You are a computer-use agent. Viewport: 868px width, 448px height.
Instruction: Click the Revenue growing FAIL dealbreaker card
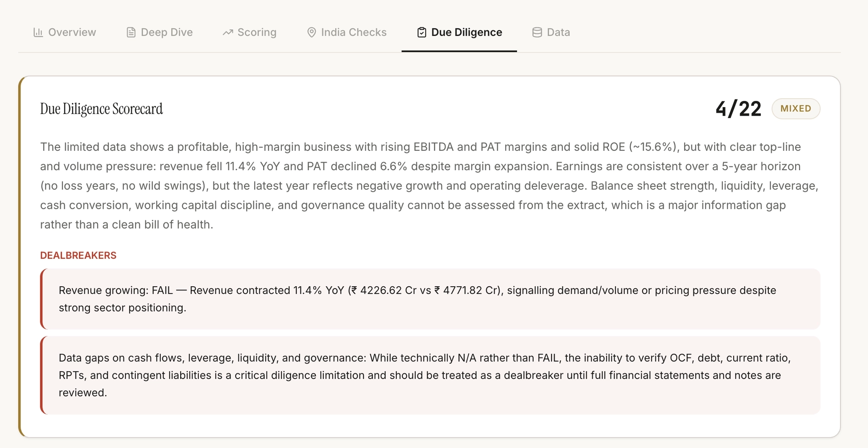pyautogui.click(x=430, y=299)
